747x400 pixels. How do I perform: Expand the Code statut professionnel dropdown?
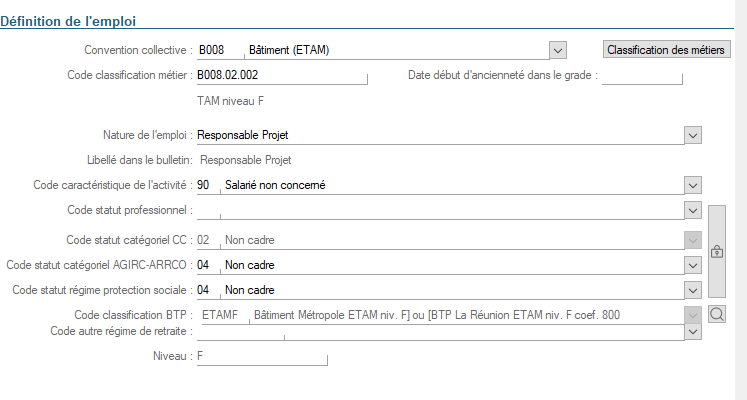point(693,210)
